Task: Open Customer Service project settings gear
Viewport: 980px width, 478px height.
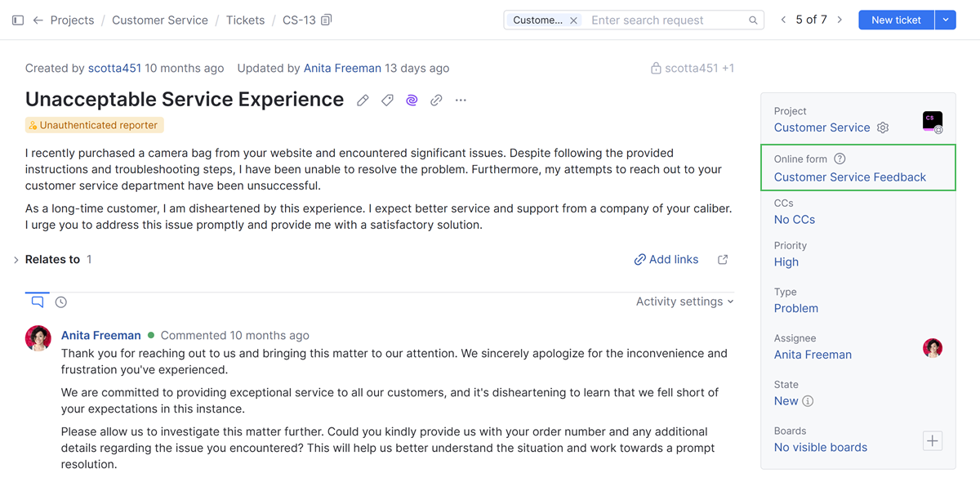Action: click(883, 127)
